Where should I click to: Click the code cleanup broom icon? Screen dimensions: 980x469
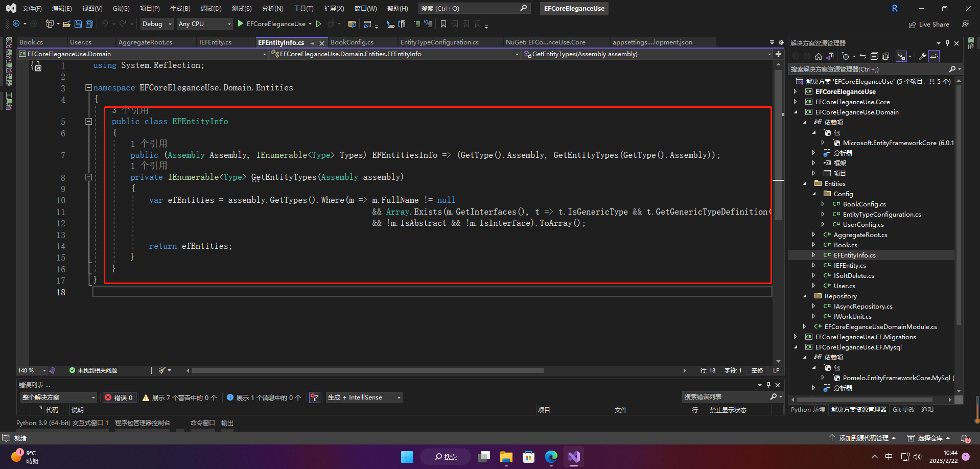[x=162, y=370]
